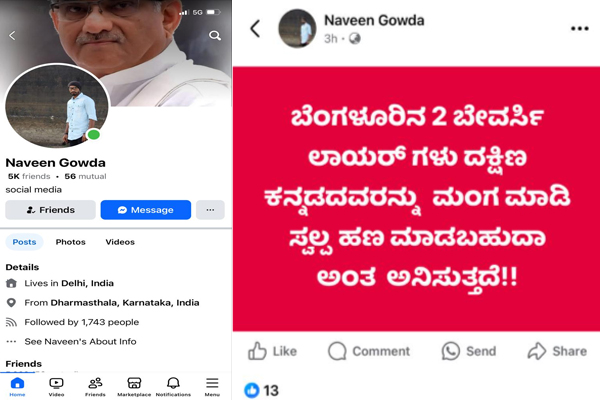Open the three-dot post options menu

[x=579, y=28]
